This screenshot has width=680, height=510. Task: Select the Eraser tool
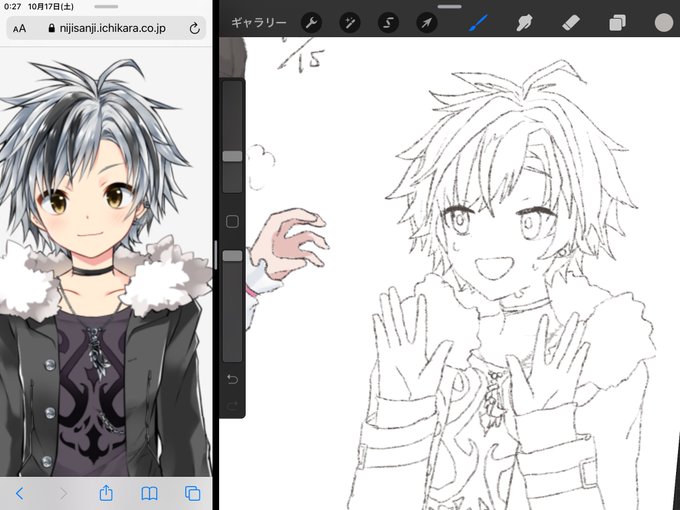571,23
